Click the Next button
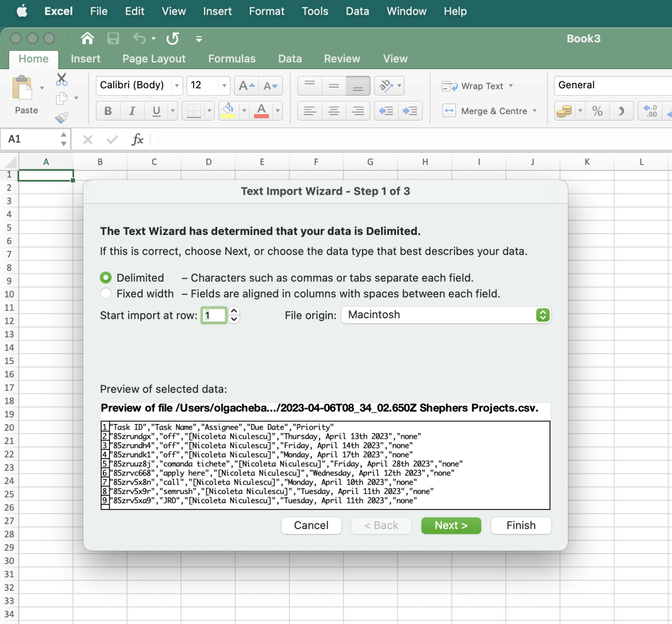Viewport: 672px width, 624px height. click(x=451, y=525)
